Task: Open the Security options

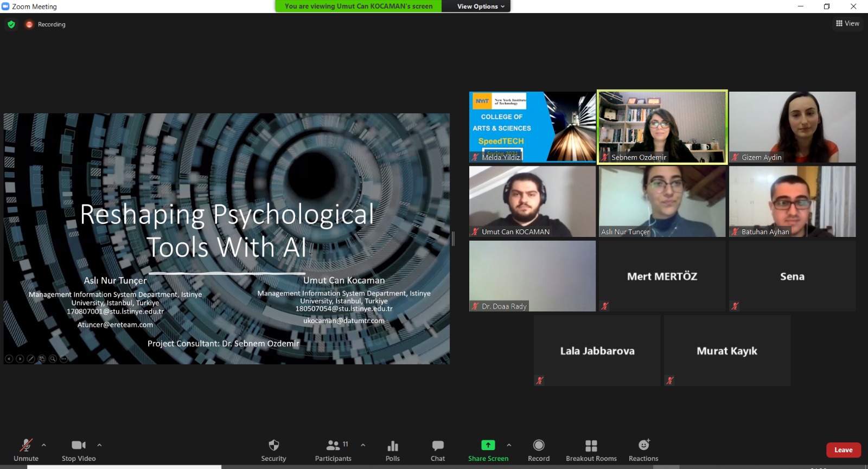Action: click(273, 450)
